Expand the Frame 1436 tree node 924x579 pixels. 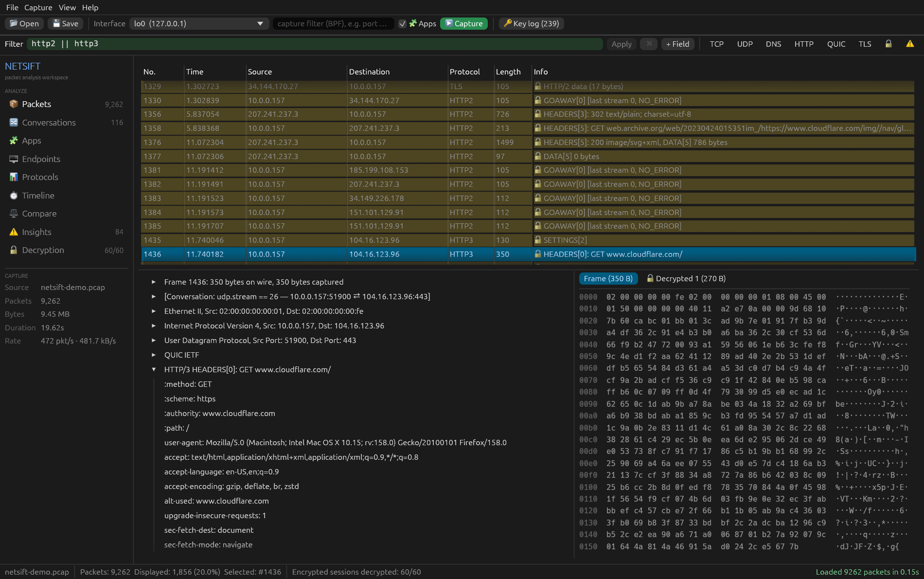pos(154,282)
